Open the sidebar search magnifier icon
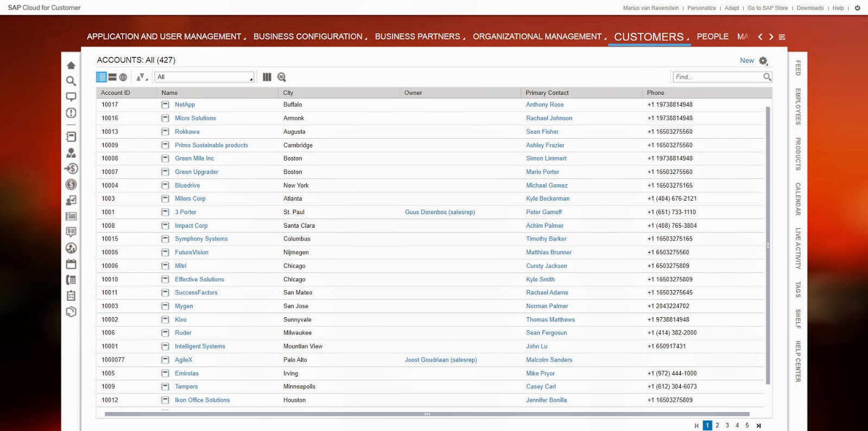 (x=71, y=81)
